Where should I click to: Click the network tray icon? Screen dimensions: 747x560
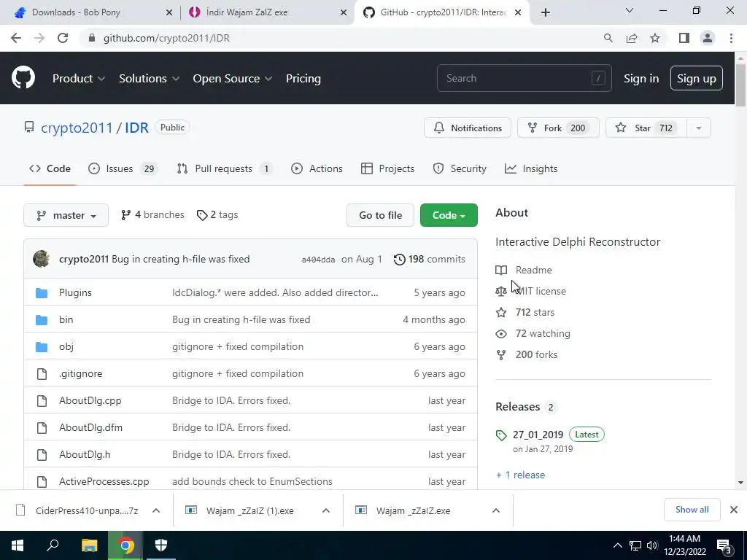[635, 545]
